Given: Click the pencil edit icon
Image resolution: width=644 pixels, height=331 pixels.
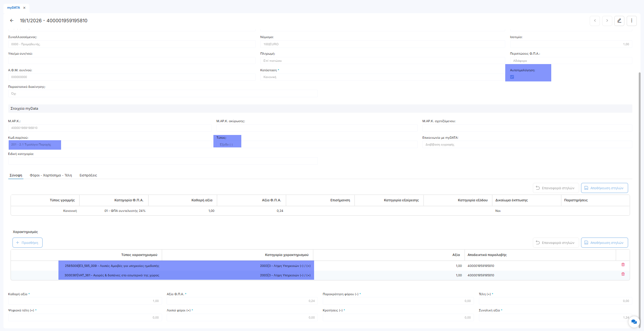Looking at the screenshot, I should (x=619, y=21).
